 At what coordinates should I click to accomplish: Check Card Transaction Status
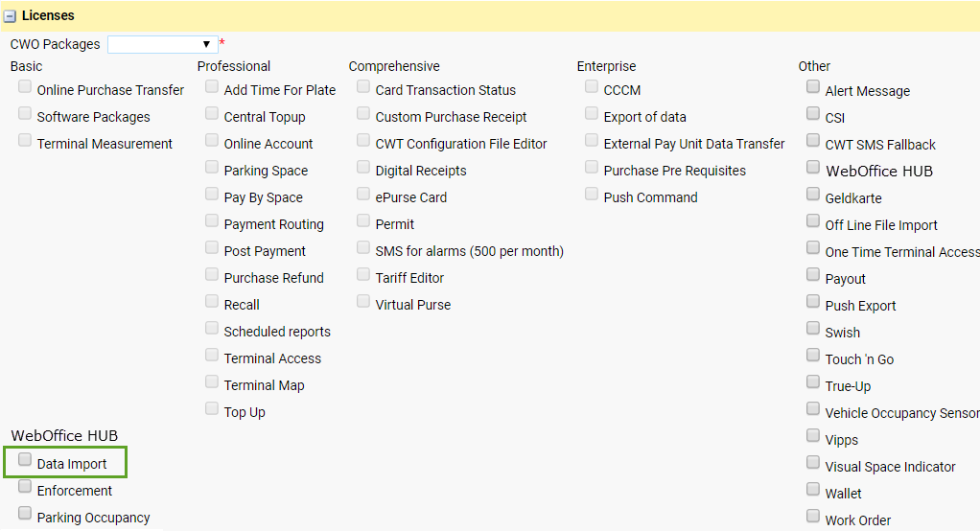pos(363,86)
